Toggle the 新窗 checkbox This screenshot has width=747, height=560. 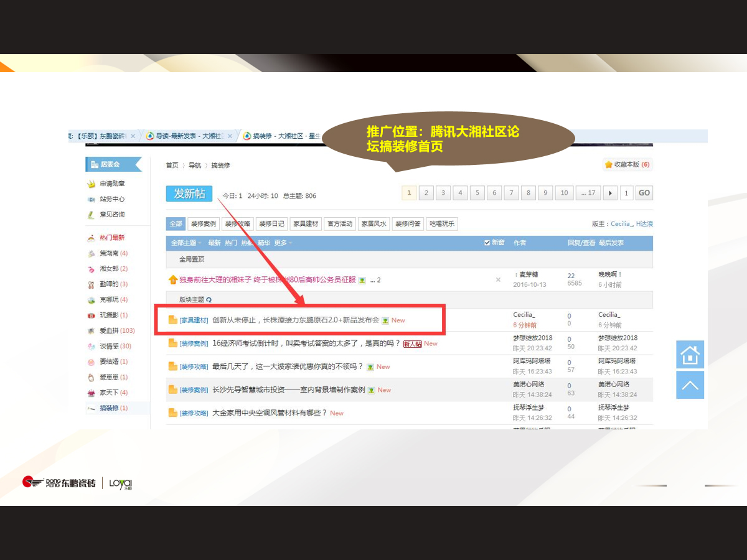click(487, 243)
